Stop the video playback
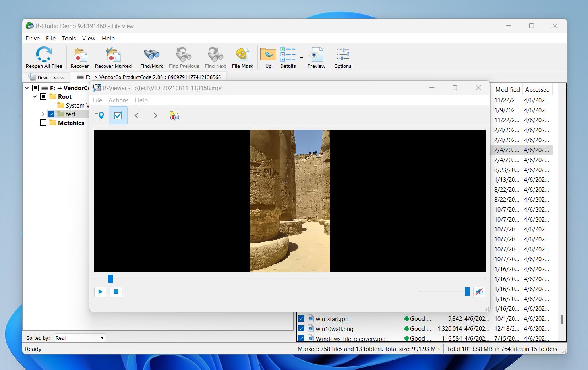 (116, 292)
